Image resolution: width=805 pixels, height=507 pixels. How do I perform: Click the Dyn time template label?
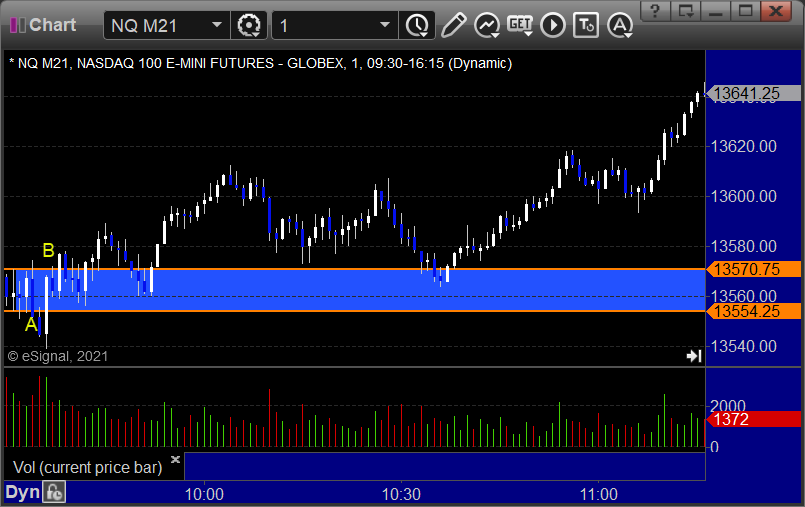tap(22, 492)
